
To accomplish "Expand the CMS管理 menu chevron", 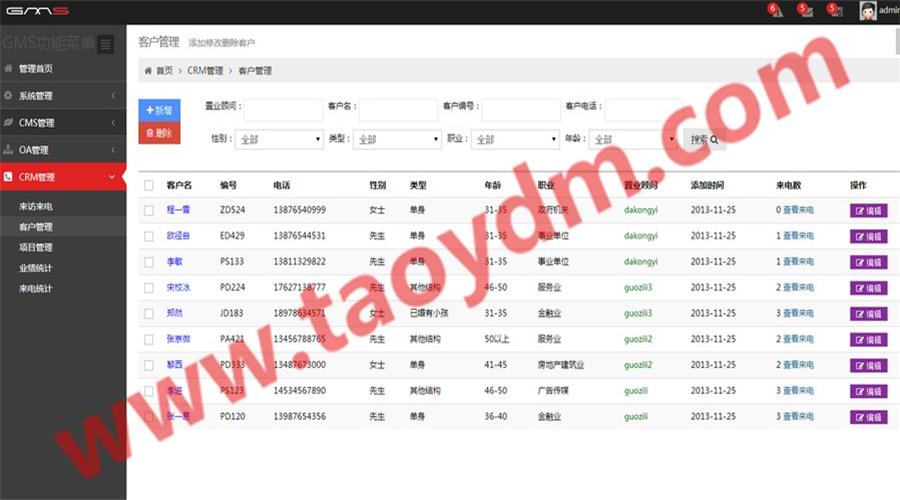I will [x=113, y=122].
